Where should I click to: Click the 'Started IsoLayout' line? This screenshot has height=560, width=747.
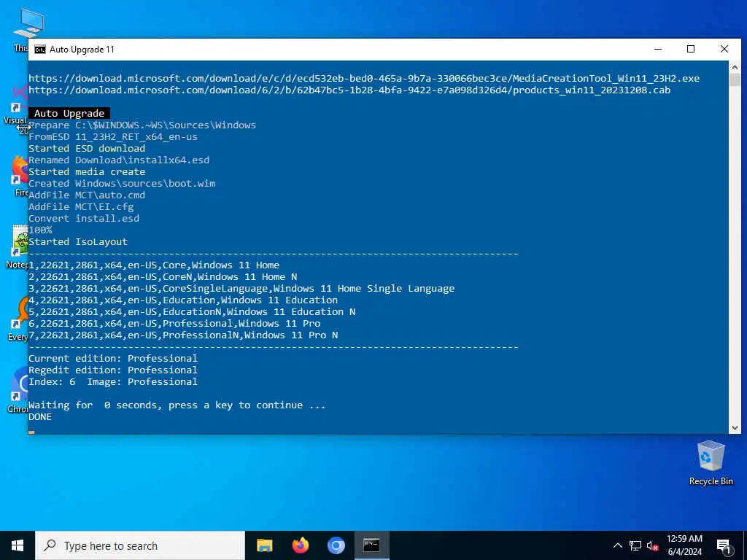pyautogui.click(x=78, y=241)
